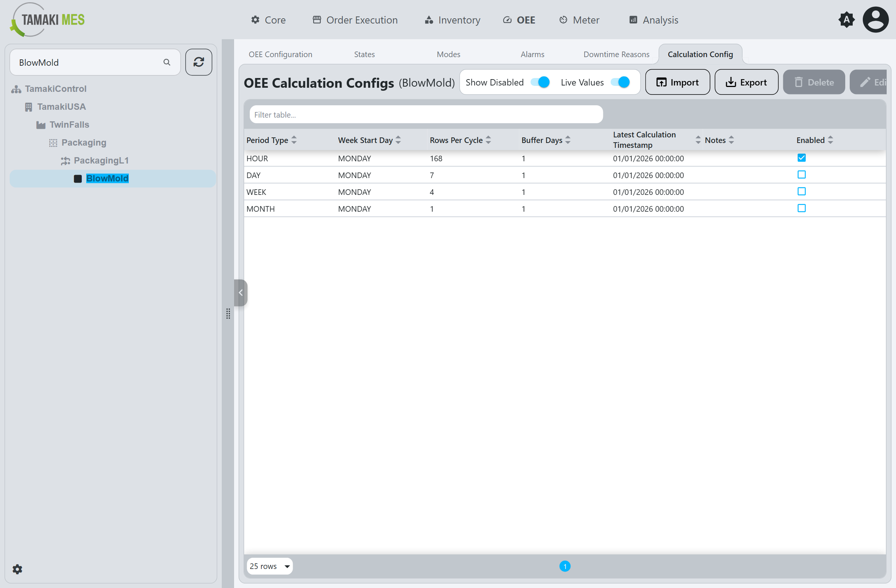Open the user account avatar

coord(875,19)
